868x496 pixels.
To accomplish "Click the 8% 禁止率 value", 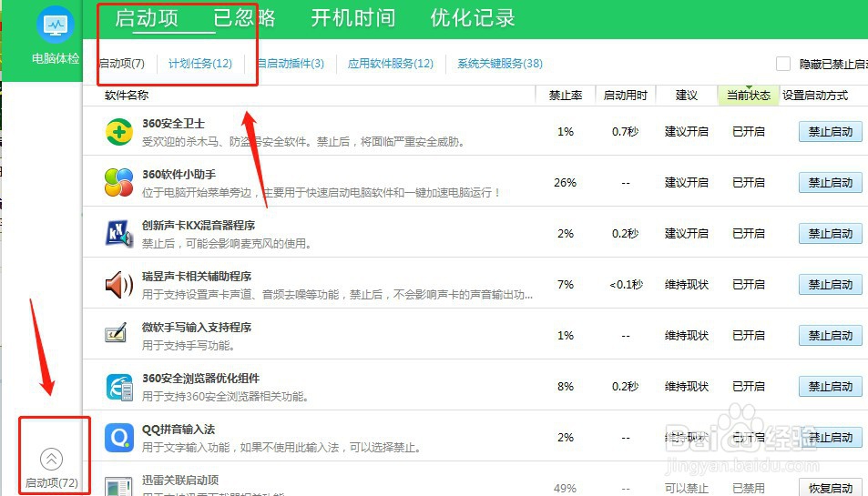I will 566,387.
